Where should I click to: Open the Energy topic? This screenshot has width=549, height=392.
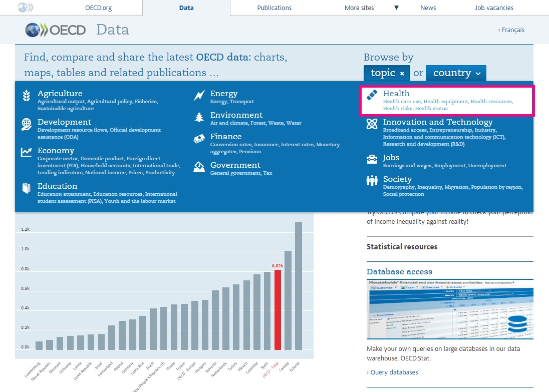[224, 94]
